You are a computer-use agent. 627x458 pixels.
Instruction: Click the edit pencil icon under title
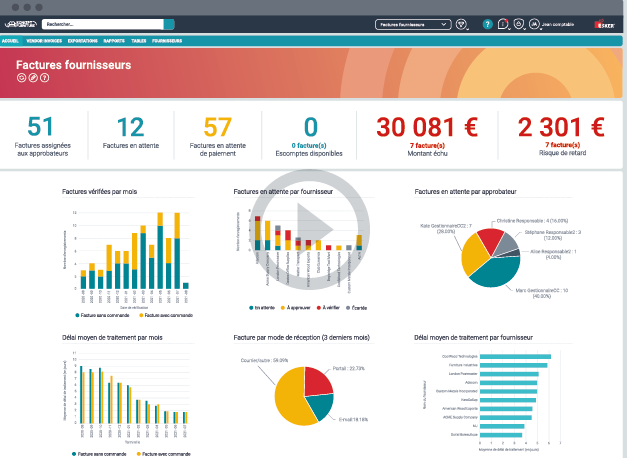click(33, 78)
